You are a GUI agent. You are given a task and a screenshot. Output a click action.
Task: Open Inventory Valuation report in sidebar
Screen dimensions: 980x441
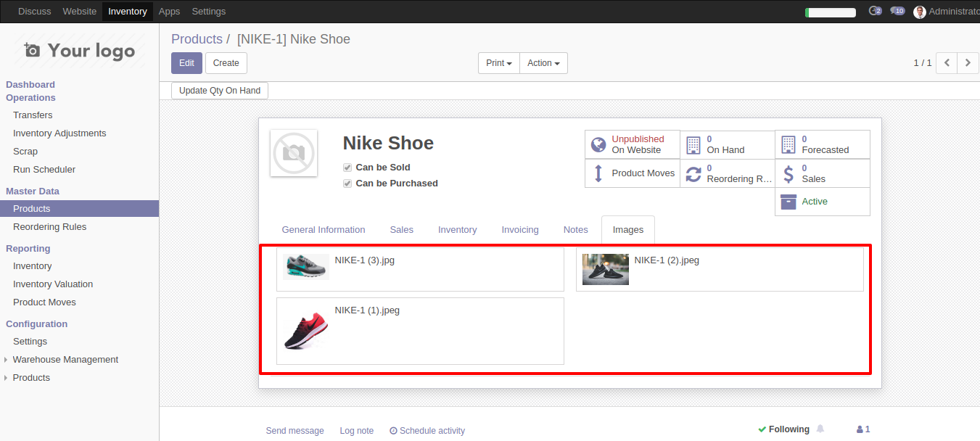[53, 284]
